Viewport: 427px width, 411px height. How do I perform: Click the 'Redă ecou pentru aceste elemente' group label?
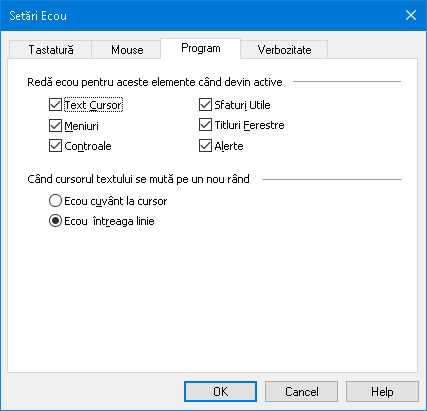coord(155,82)
